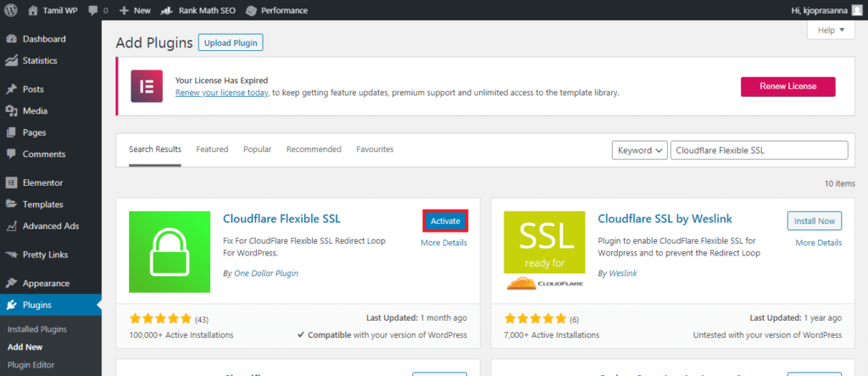Click the Rank Math SEO chart icon

pyautogui.click(x=167, y=10)
